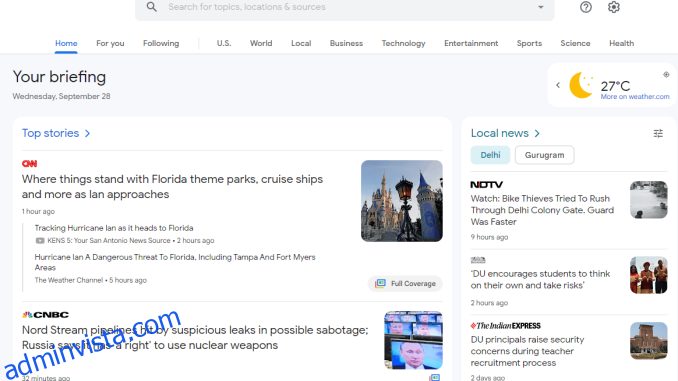Open the Bike Thieves Delhi Colony story
Viewport: 678px width, 381px height.
pos(542,210)
